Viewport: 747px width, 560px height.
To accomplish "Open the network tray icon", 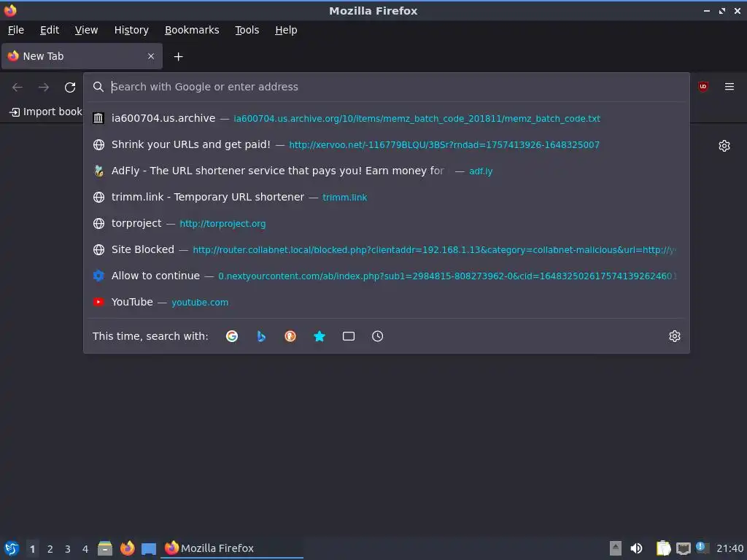I will point(683,548).
